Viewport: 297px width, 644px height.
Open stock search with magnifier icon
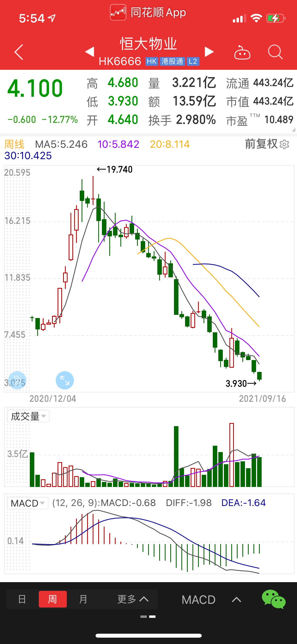275,52
